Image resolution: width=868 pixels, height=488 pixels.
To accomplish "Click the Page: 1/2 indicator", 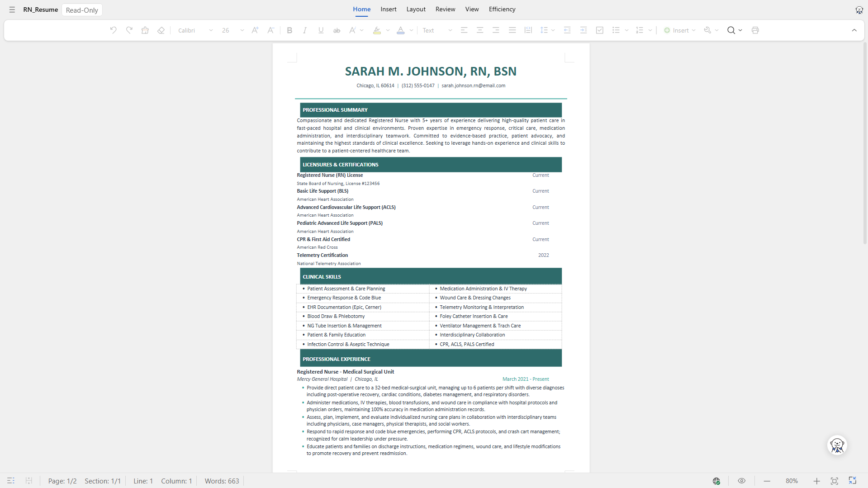I will (x=62, y=481).
